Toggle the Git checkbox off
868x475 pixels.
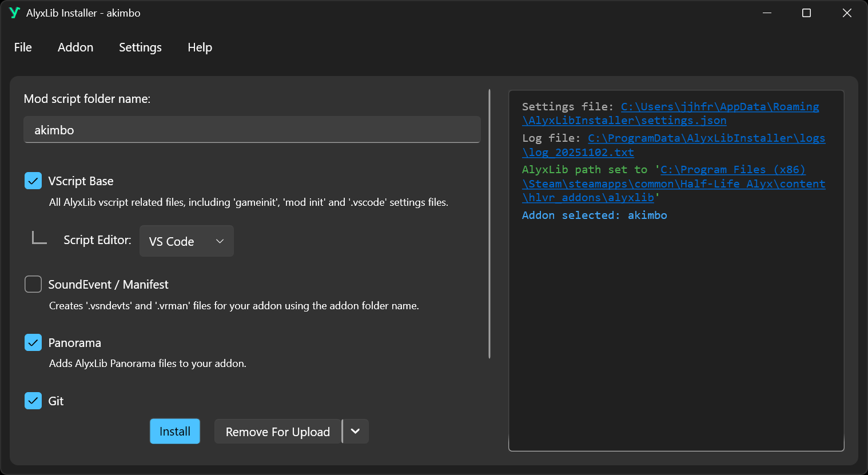[x=33, y=401]
